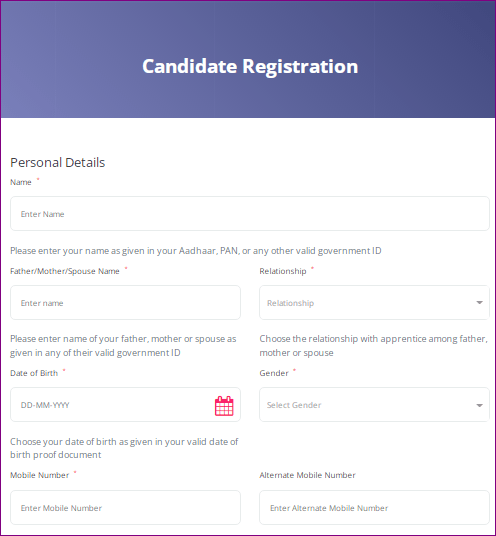Screen dimensions: 496x536
Task: Click the Mobile Number label
Action: 40,475
